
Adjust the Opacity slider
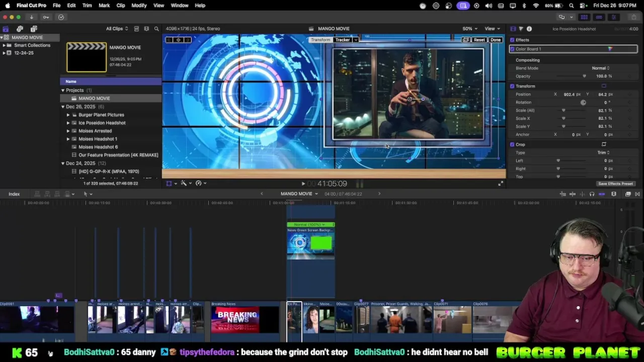click(584, 76)
